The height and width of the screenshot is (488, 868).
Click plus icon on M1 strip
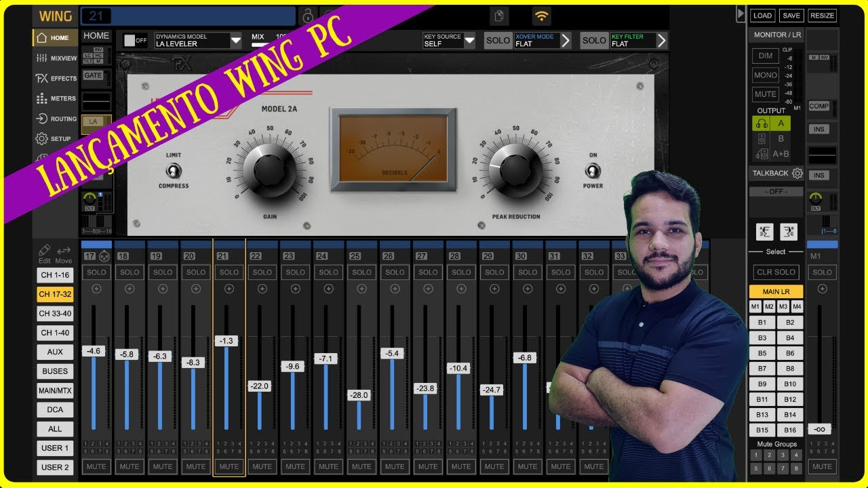[x=822, y=289]
